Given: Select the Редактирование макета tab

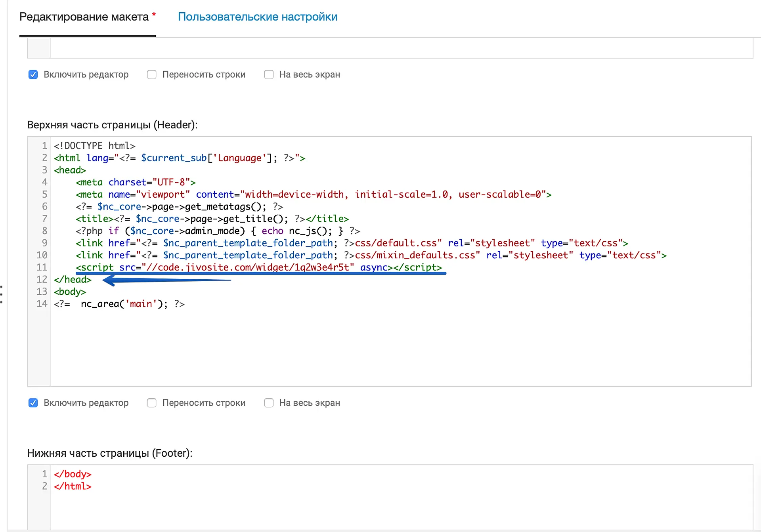Looking at the screenshot, I should click(x=84, y=17).
